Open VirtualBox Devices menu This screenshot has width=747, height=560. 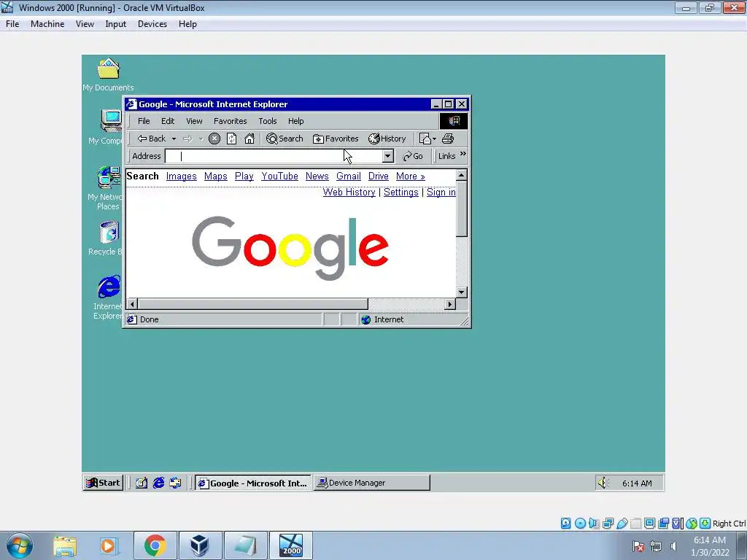152,24
